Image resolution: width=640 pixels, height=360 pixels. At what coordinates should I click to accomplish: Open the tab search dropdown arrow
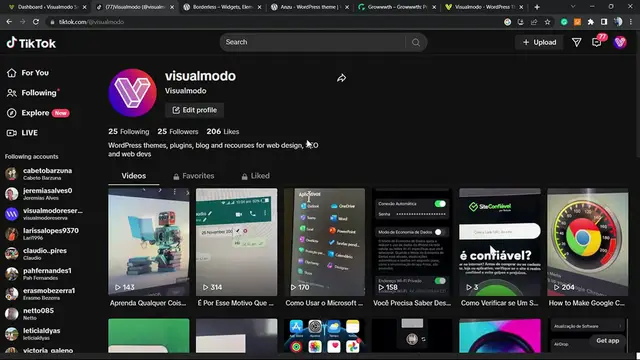click(x=573, y=7)
